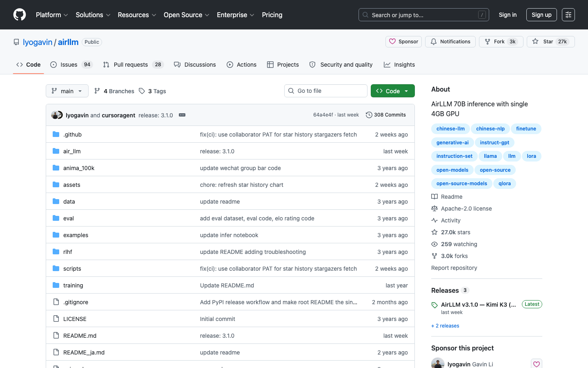
Task: Click the Notifications button
Action: 450,42
